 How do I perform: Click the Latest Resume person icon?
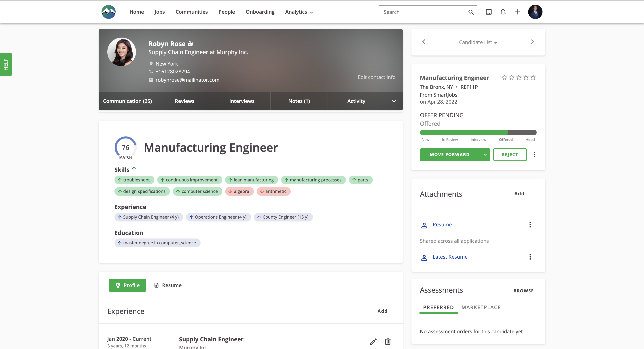point(424,257)
